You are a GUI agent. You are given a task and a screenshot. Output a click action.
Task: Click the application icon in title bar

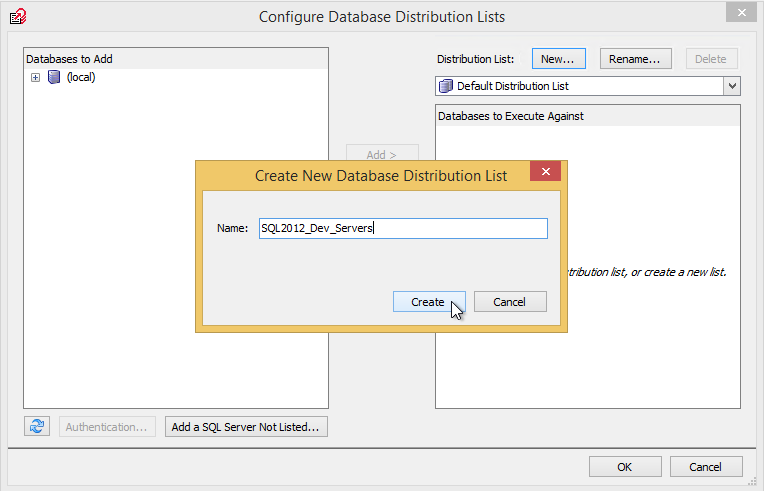tap(18, 16)
